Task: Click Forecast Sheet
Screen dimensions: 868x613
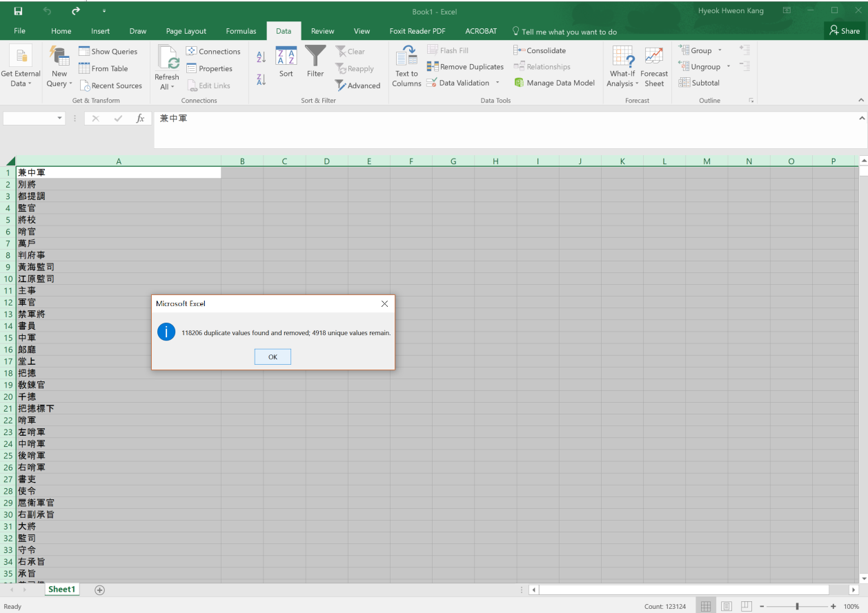Action: (654, 67)
